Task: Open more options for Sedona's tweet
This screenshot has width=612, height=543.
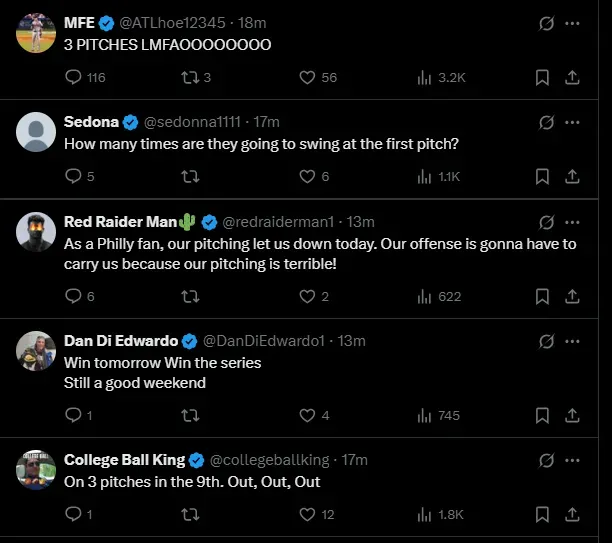Action: [x=572, y=122]
